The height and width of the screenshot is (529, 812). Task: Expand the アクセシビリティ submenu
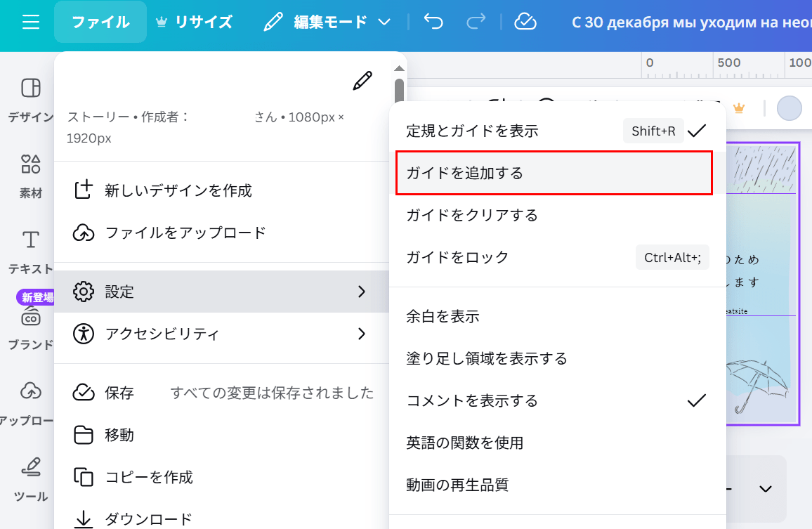click(x=222, y=334)
